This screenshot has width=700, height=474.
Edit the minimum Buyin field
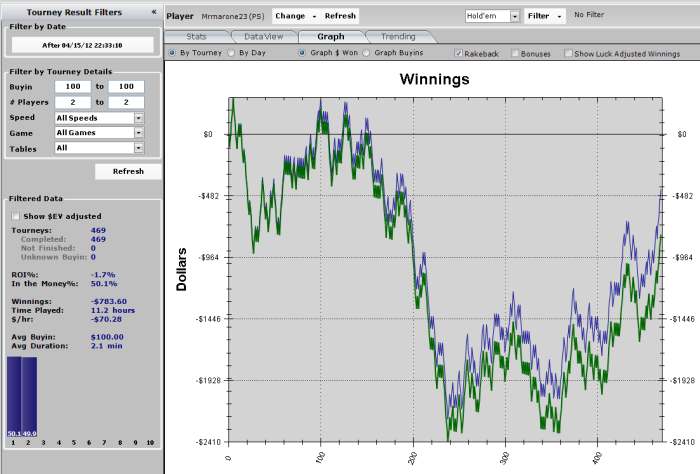point(73,87)
